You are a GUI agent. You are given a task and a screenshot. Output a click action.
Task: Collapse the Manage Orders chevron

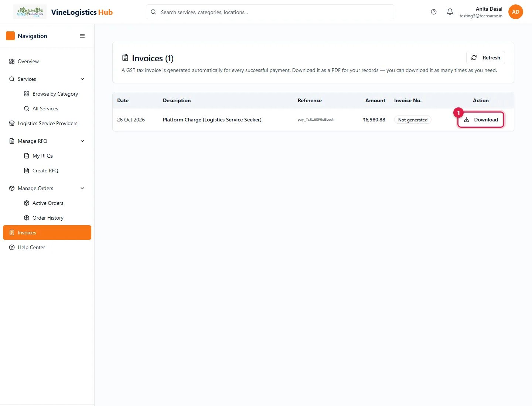[82, 188]
